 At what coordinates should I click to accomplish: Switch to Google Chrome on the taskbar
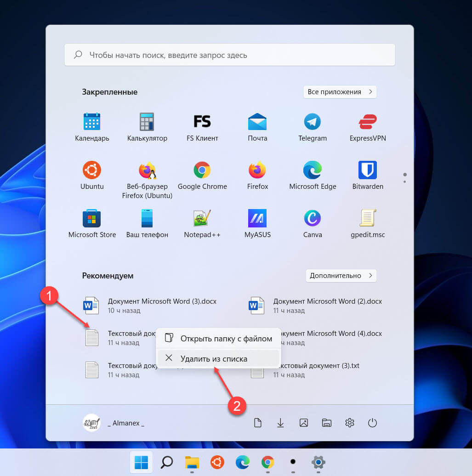point(267,462)
